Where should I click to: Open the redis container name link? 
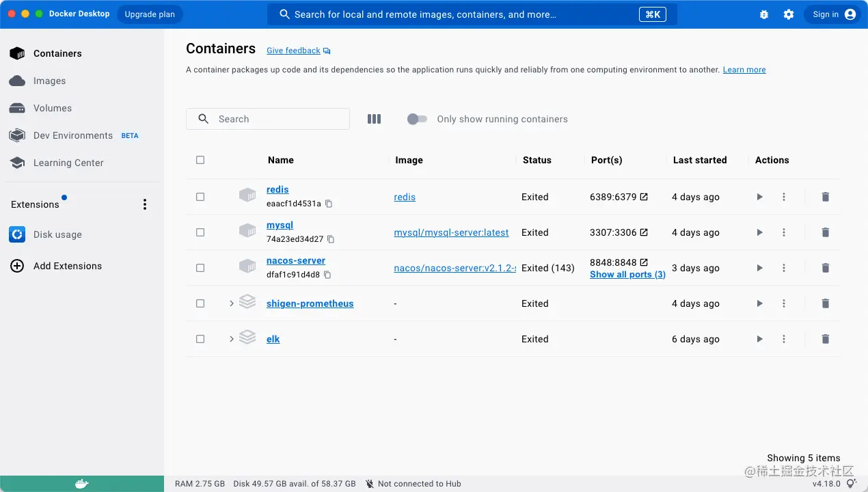tap(277, 189)
